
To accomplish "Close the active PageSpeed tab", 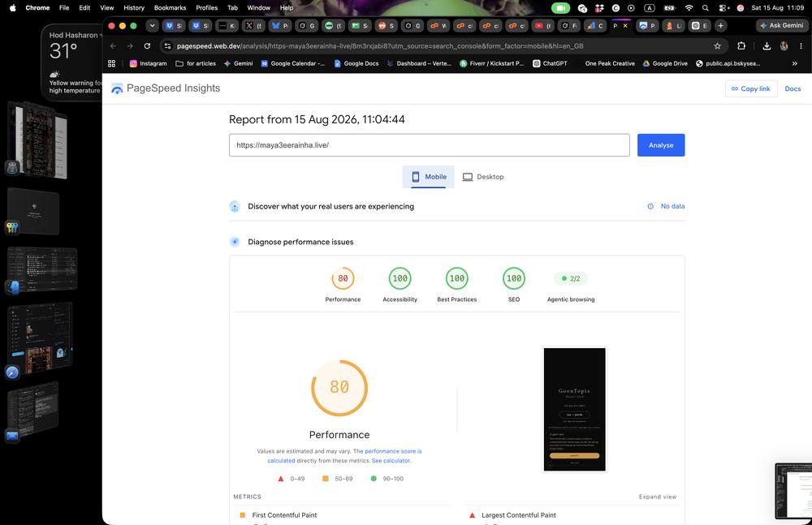I will (x=625, y=25).
